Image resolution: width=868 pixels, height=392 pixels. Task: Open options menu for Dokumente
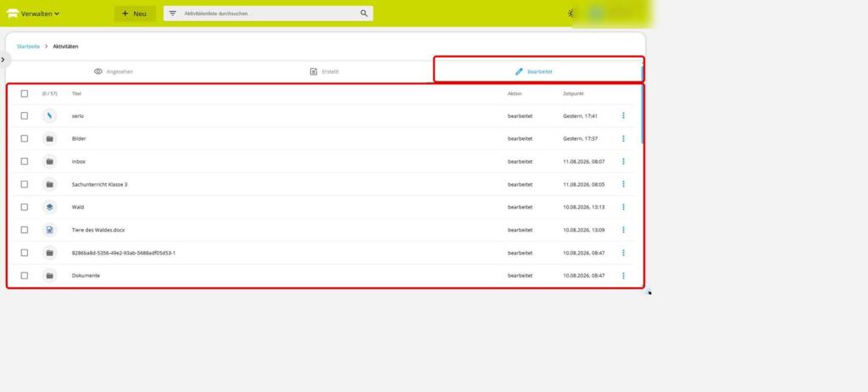[623, 276]
